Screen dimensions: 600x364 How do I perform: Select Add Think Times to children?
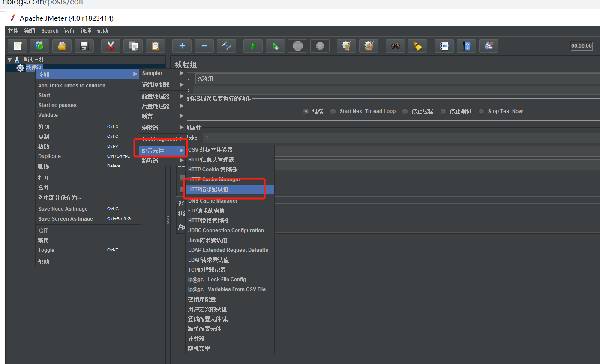coord(88,86)
